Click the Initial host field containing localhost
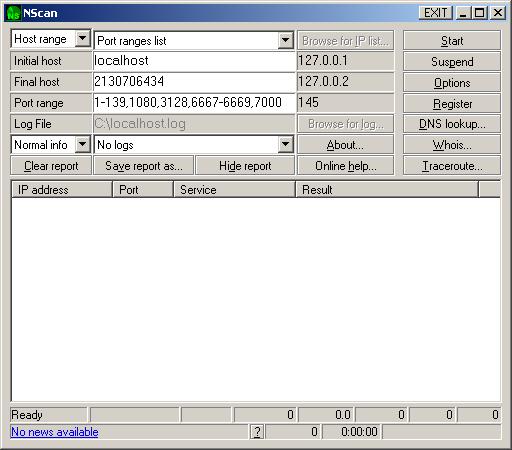512x450 pixels. [x=194, y=61]
